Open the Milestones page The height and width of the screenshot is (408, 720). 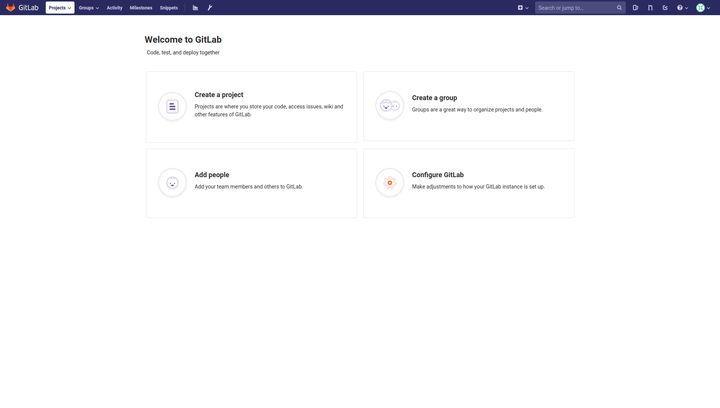point(141,8)
